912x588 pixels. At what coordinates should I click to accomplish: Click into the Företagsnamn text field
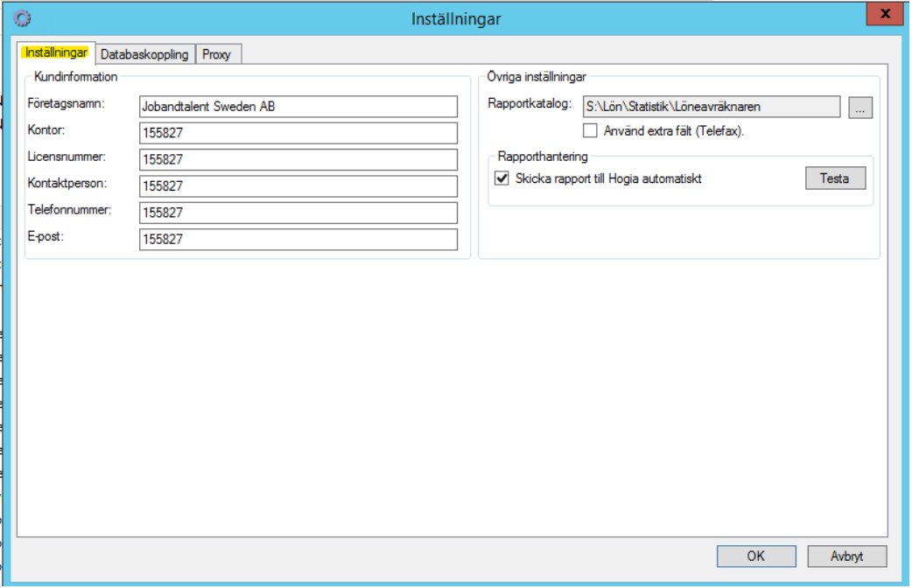298,107
